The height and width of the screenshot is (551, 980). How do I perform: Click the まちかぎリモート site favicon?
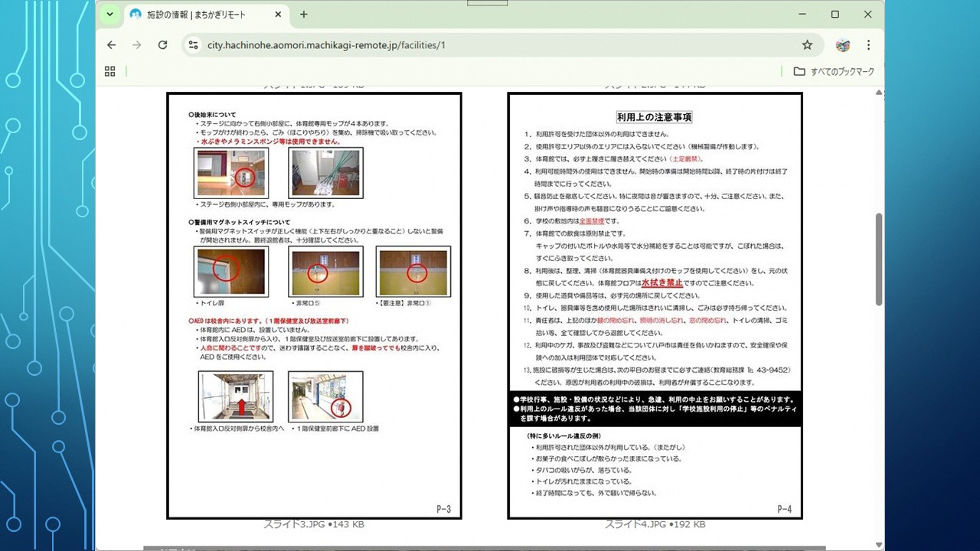click(135, 14)
